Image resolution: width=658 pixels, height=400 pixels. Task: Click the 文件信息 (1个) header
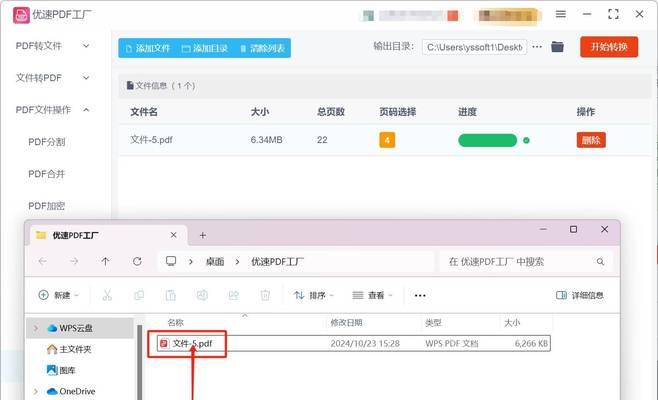[161, 86]
